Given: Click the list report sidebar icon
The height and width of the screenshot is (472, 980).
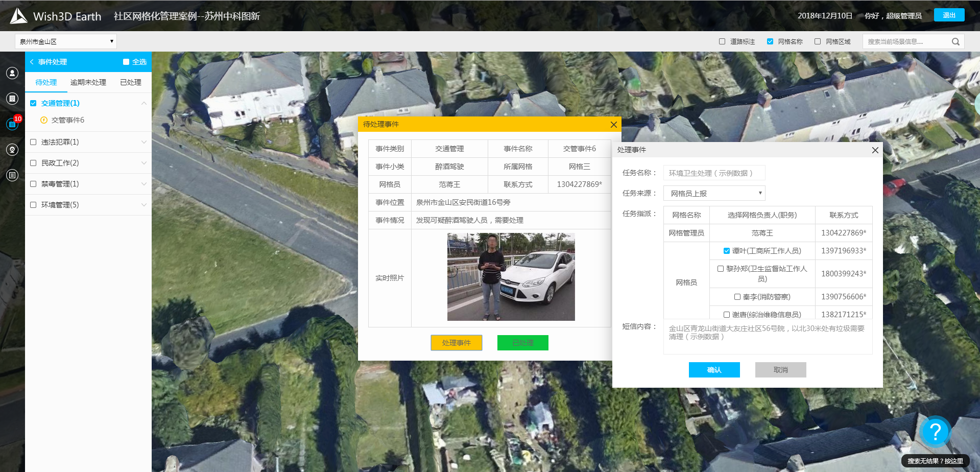Looking at the screenshot, I should [12, 175].
